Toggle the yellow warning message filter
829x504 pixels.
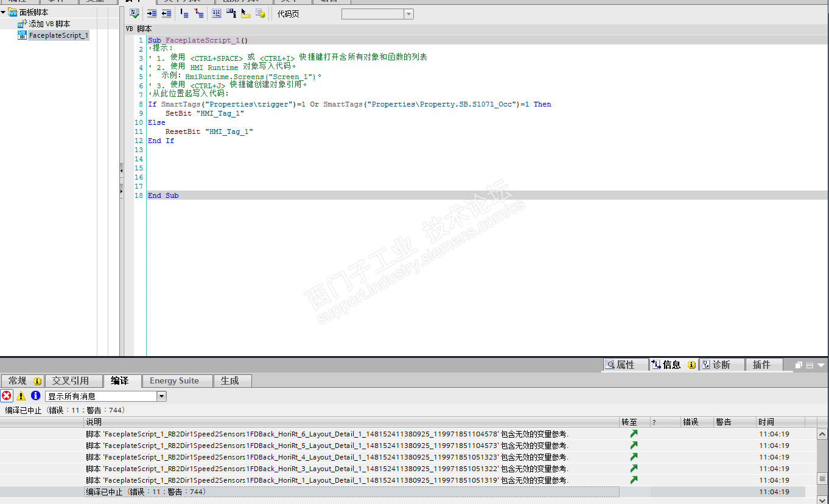click(21, 396)
